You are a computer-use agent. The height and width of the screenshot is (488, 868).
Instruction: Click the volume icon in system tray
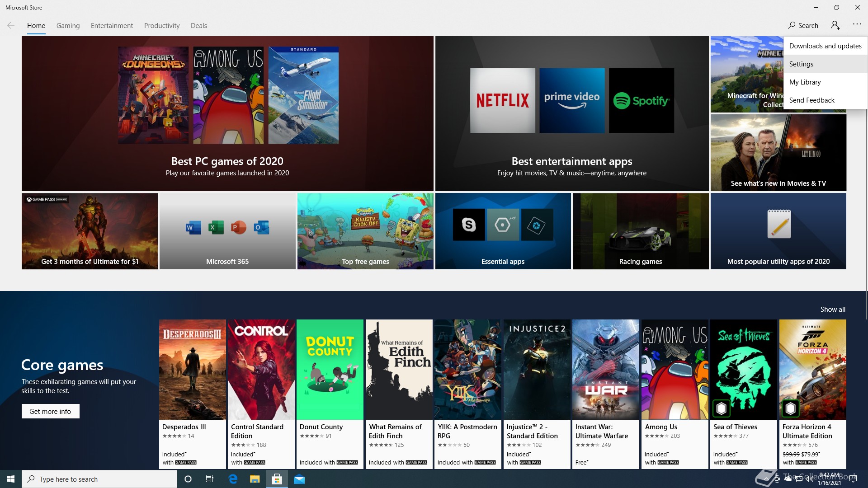click(809, 479)
